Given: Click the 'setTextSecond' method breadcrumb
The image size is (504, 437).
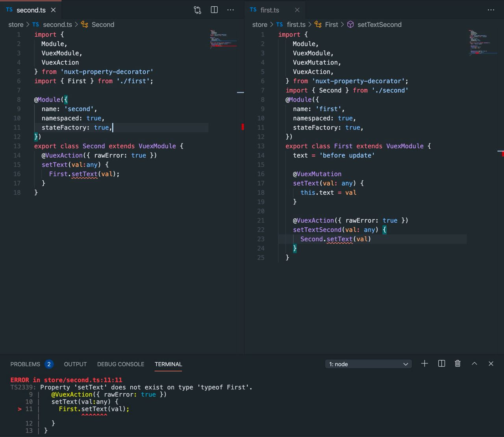Looking at the screenshot, I should (379, 24).
